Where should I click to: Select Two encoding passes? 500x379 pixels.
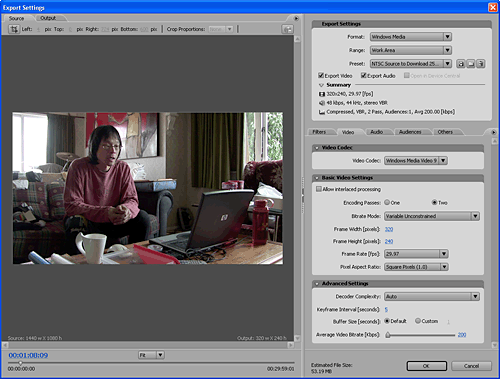click(x=434, y=202)
